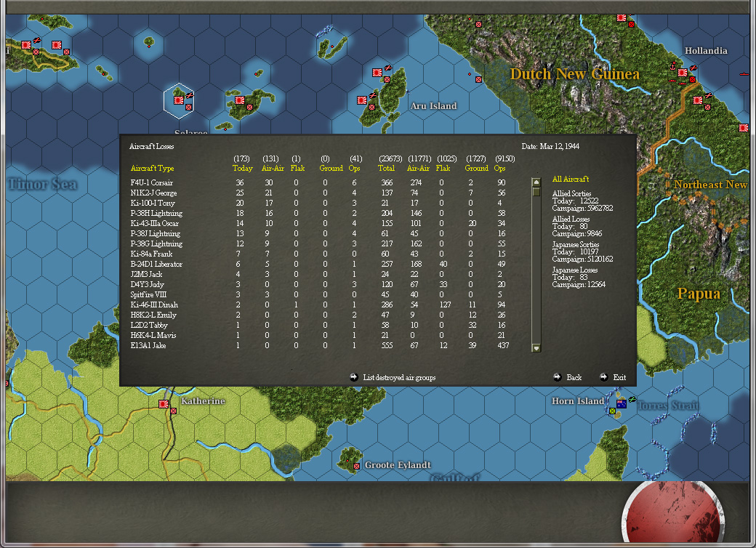Select the D4Y3 Judy row
The width and height of the screenshot is (756, 548).
click(320, 284)
